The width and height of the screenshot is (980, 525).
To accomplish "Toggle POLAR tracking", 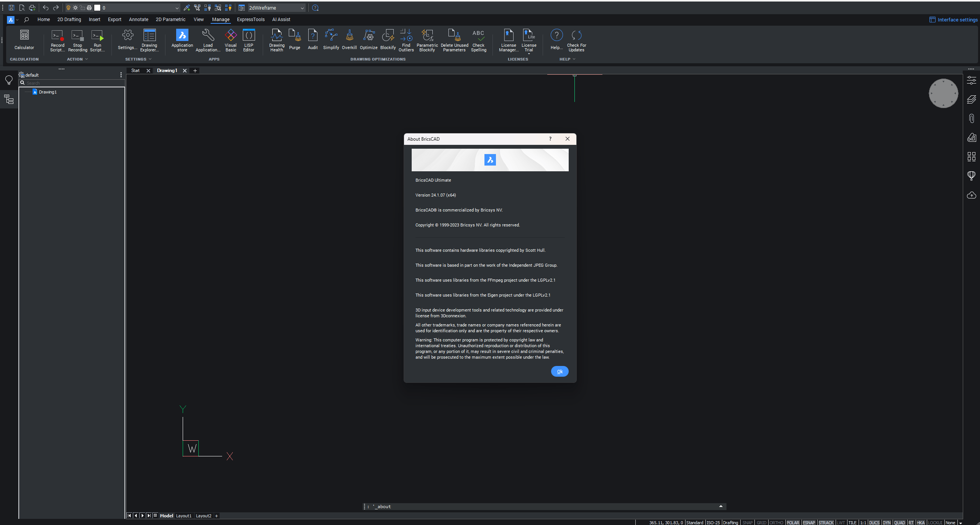I will [x=793, y=522].
